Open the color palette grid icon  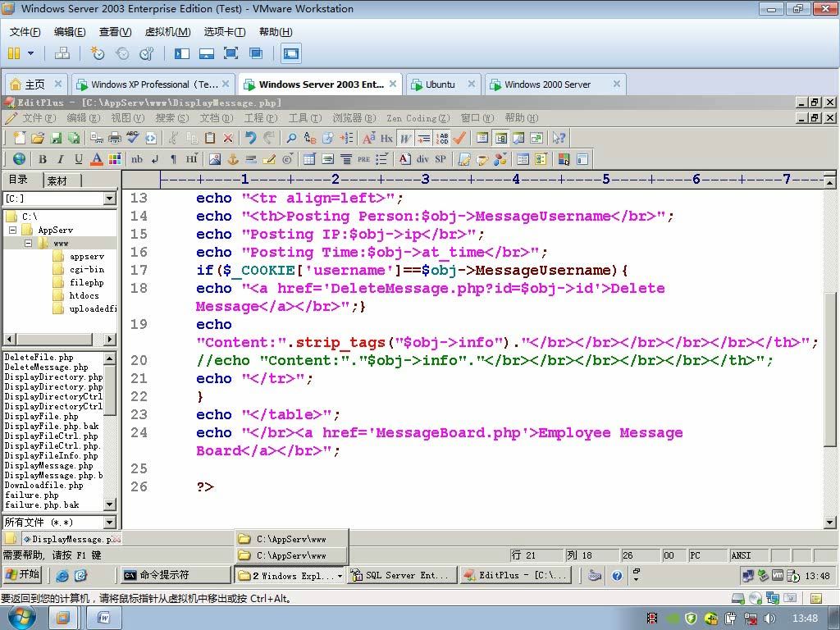115,159
